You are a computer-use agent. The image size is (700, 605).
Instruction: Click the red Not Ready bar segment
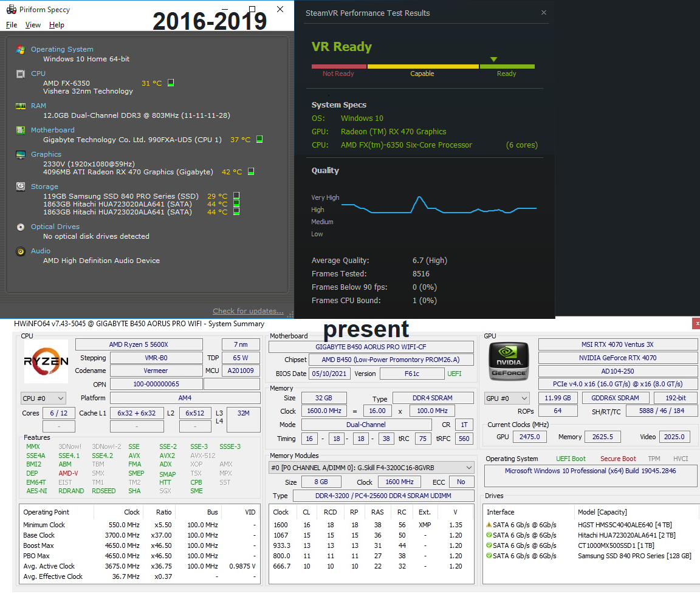339,66
